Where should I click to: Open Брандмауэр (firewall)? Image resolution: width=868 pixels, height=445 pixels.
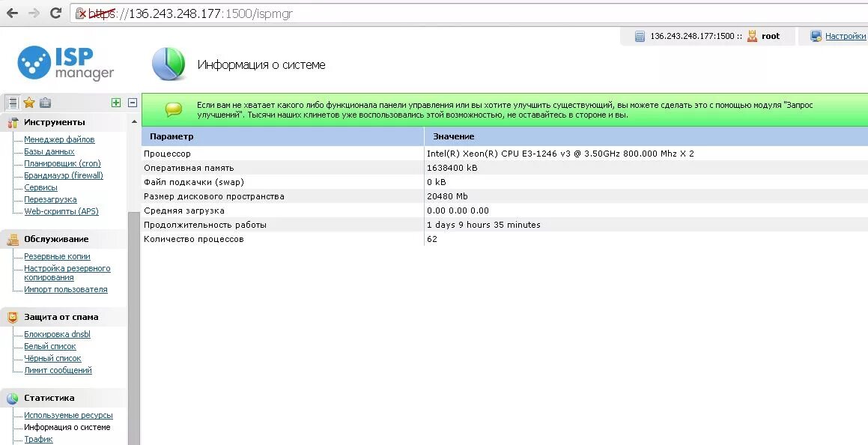click(64, 175)
